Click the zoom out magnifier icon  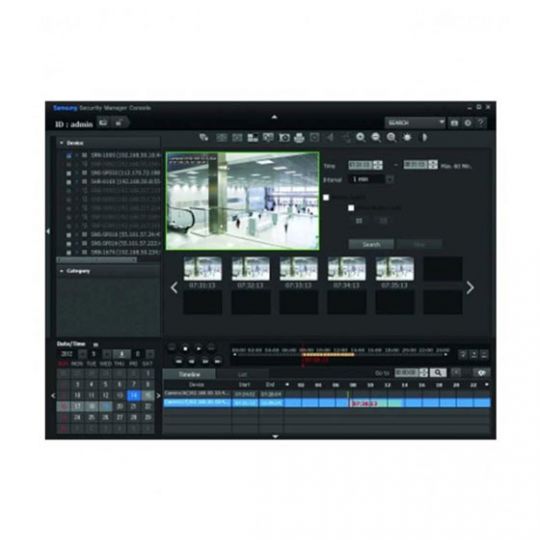point(376,137)
